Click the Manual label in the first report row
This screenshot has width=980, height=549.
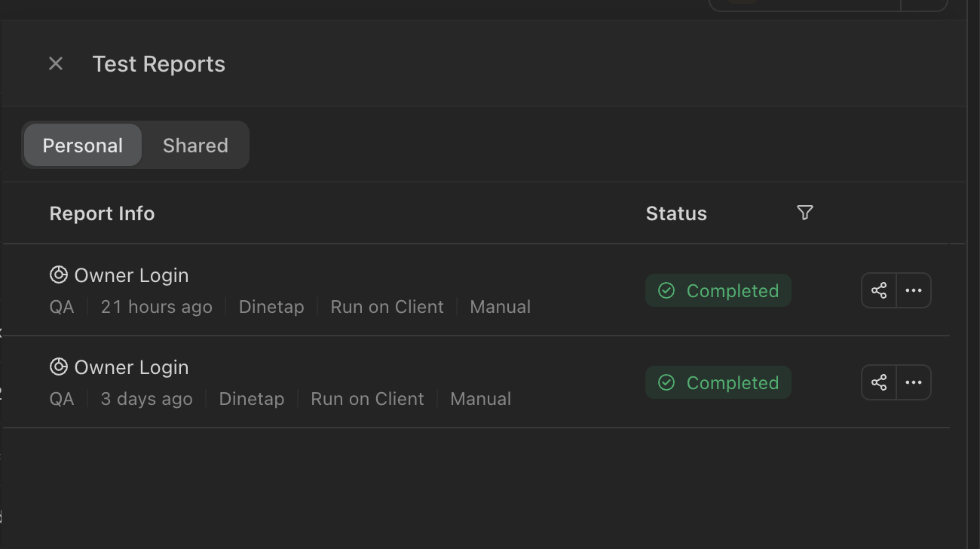(x=500, y=308)
